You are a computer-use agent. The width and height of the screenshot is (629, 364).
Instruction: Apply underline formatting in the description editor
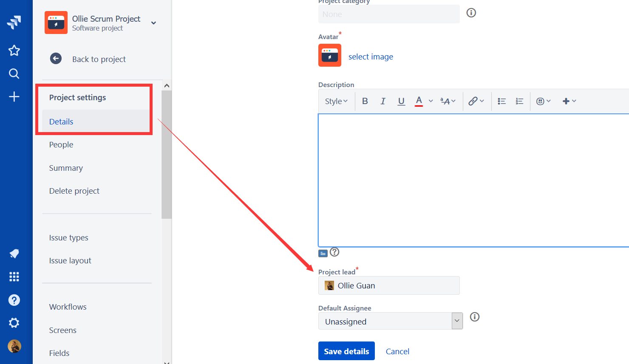pyautogui.click(x=401, y=101)
